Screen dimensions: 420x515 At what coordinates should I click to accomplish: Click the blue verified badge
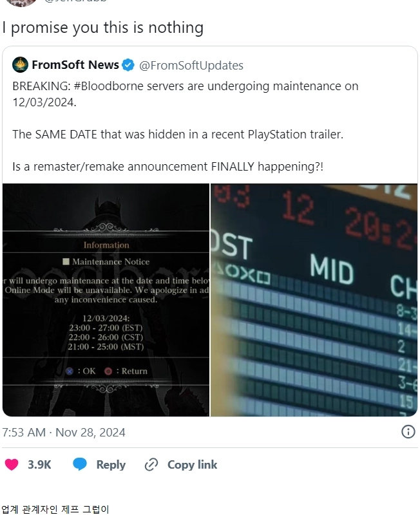coord(128,65)
